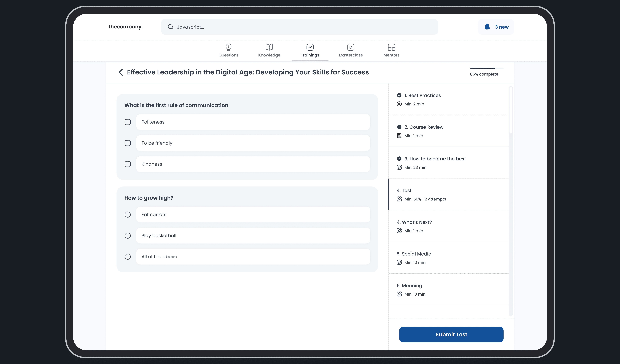Switch to the Trainings tab
The image size is (620, 364).
[x=310, y=51]
